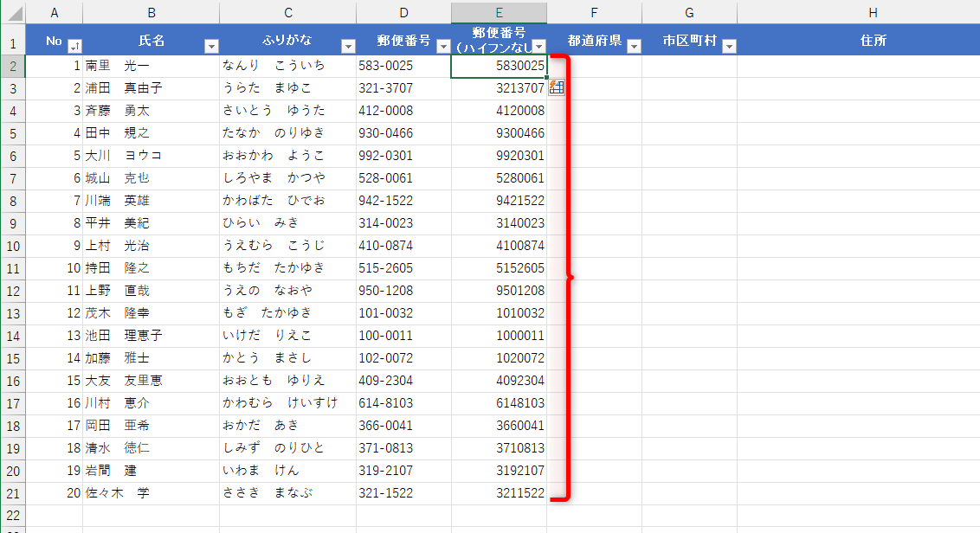The height and width of the screenshot is (533, 980).
Task: Select column B header
Action: [x=152, y=12]
